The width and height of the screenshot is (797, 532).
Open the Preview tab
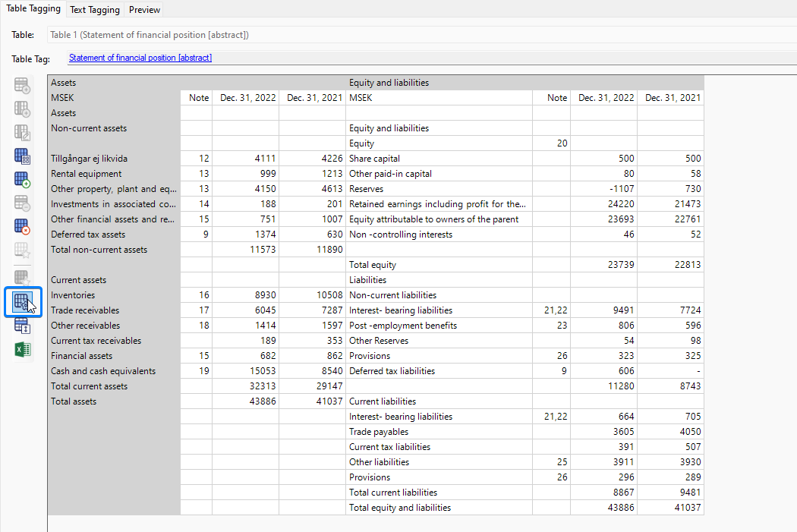pyautogui.click(x=144, y=10)
